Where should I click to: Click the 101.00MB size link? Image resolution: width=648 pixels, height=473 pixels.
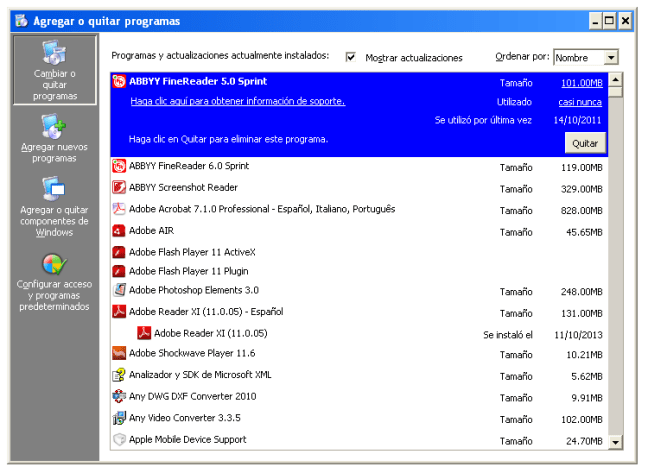click(x=581, y=83)
